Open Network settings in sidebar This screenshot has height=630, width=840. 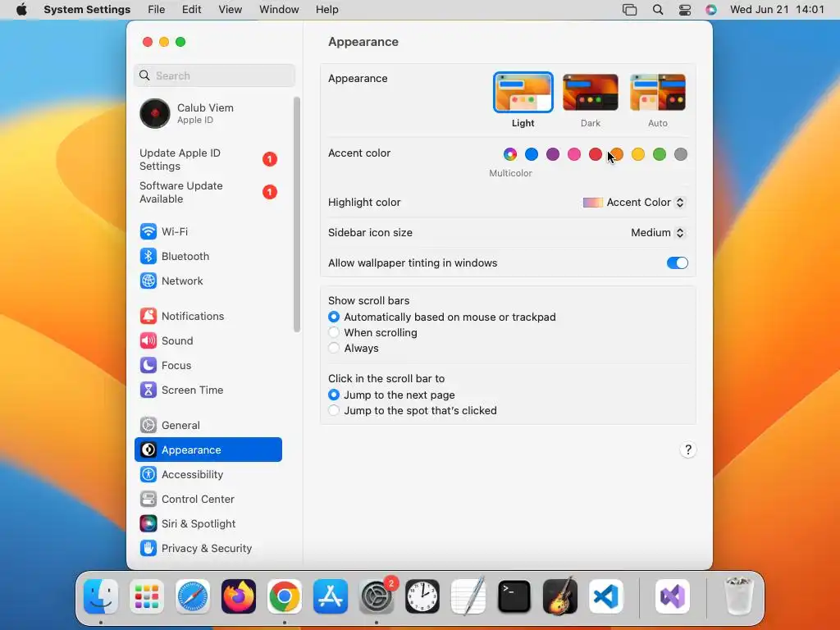click(x=208, y=281)
